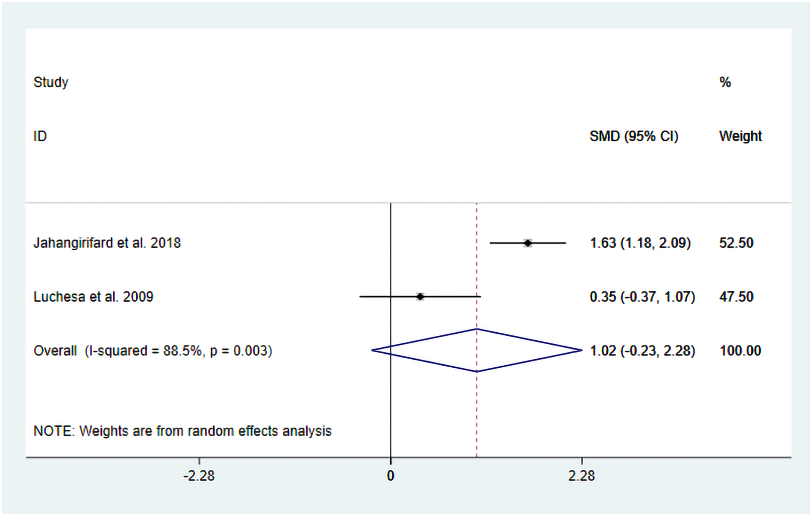Select the "Luchesa et al. 2009" study label
Screen dimensions: 812x516
[x=93, y=297]
